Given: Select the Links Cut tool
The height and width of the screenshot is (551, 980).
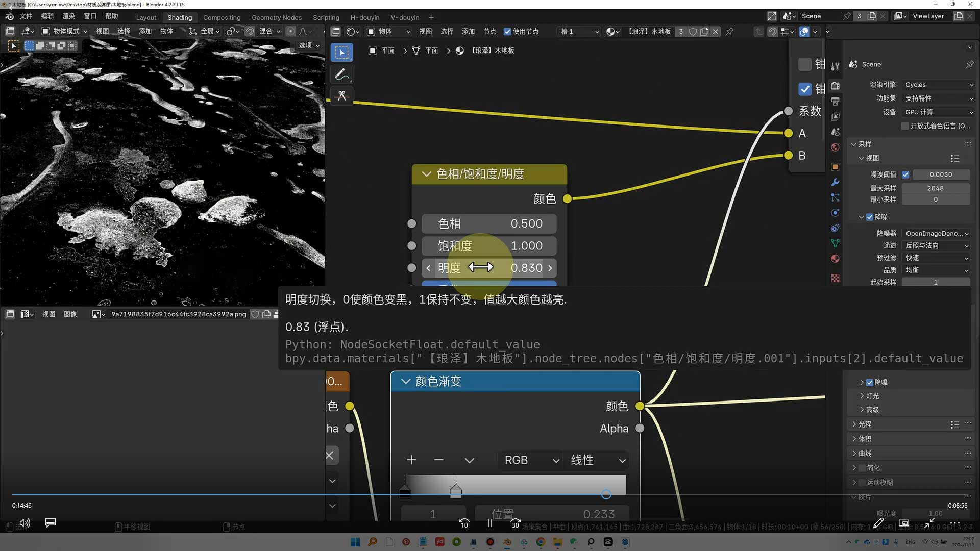Looking at the screenshot, I should [x=341, y=96].
